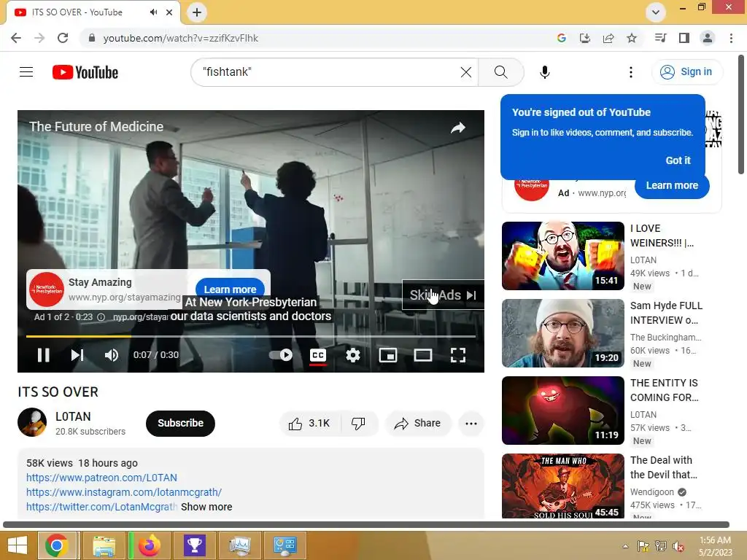
Task: Open the instagram.com/lotanmcgrath link
Action: 124,492
